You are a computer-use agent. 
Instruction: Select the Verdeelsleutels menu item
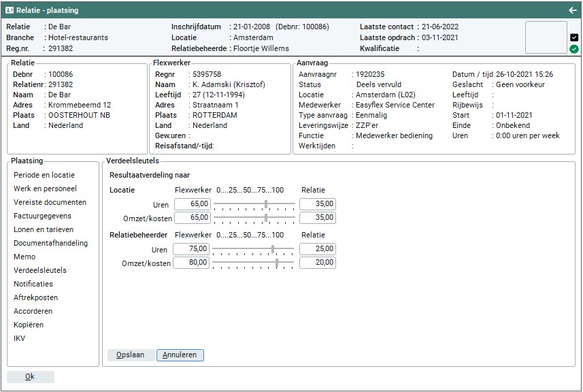click(40, 270)
